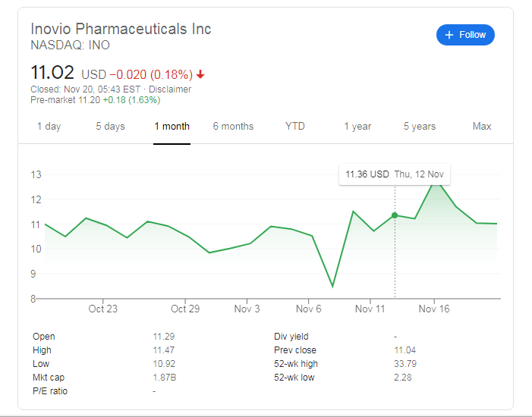Click the Nov 6 axis label
This screenshot has height=417, width=532.
[308, 309]
